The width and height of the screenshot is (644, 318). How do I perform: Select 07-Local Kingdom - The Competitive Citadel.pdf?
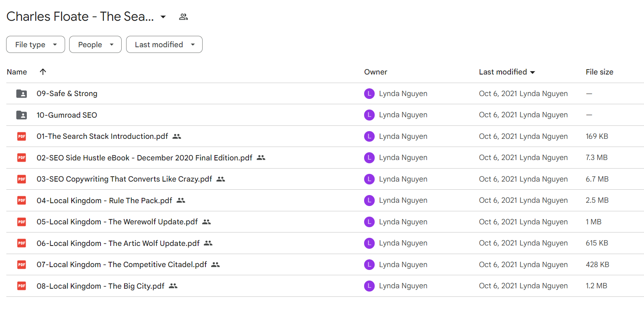coord(122,265)
